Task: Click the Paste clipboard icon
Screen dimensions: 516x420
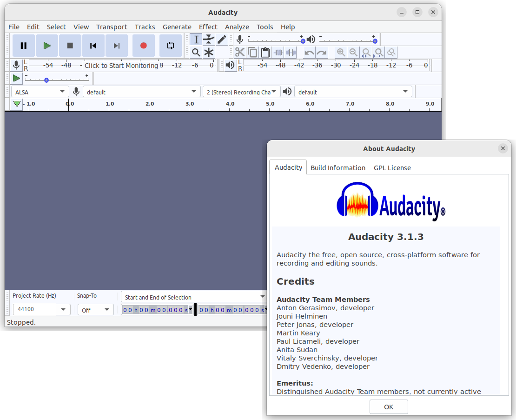Action: click(265, 53)
